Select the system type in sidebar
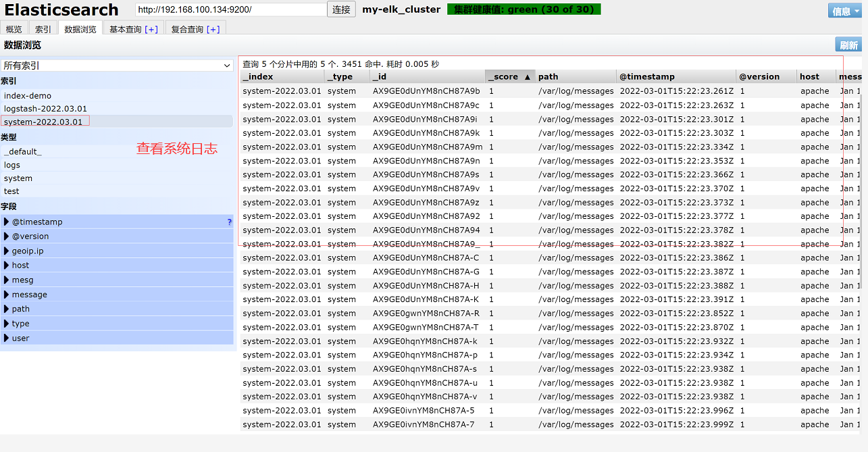 point(117,178)
